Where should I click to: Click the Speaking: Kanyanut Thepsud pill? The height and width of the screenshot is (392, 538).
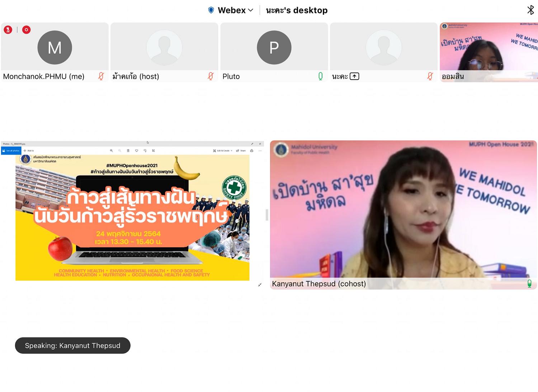[73, 345]
